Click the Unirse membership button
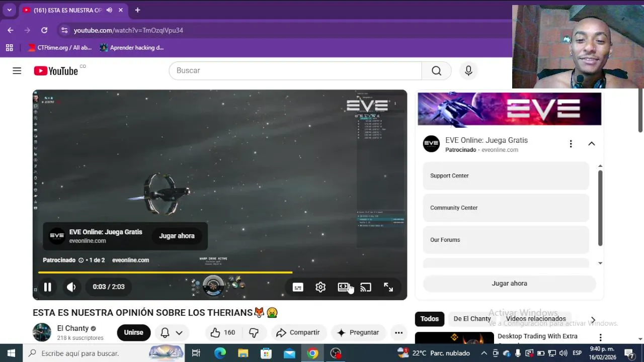The height and width of the screenshot is (362, 644). point(133,332)
